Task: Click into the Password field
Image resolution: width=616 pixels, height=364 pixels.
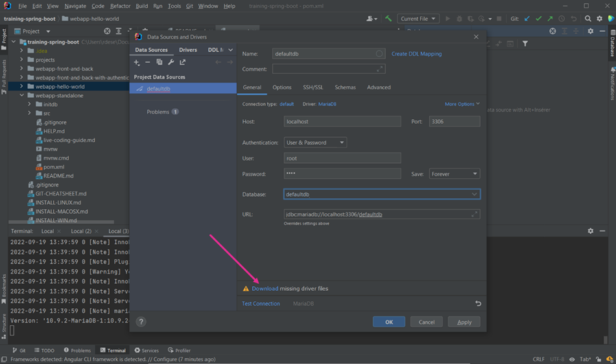Action: (342, 174)
